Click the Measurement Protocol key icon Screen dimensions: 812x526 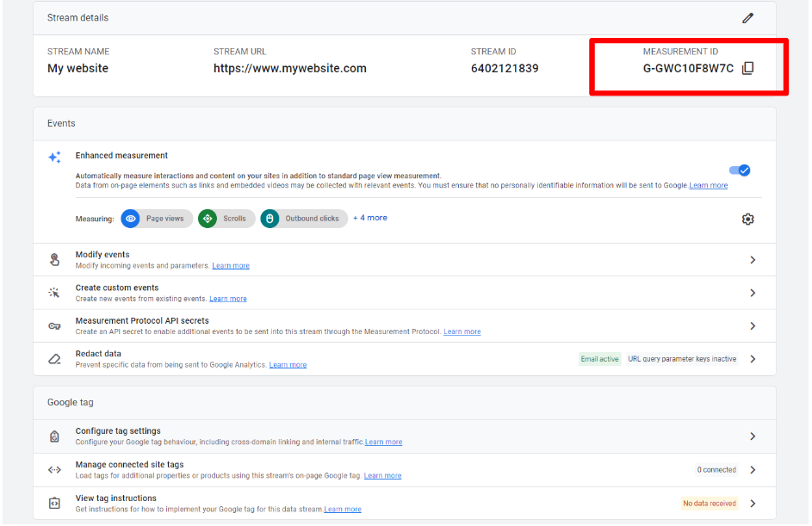pos(55,326)
